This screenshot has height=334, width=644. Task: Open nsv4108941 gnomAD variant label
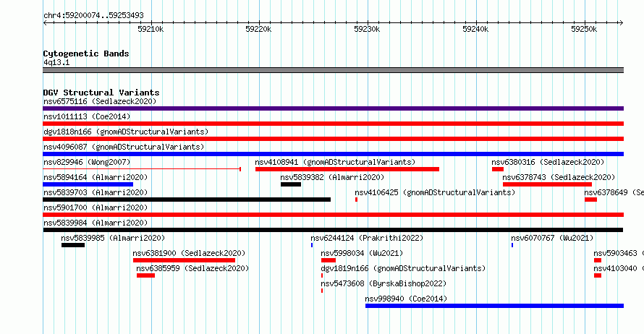click(x=335, y=162)
